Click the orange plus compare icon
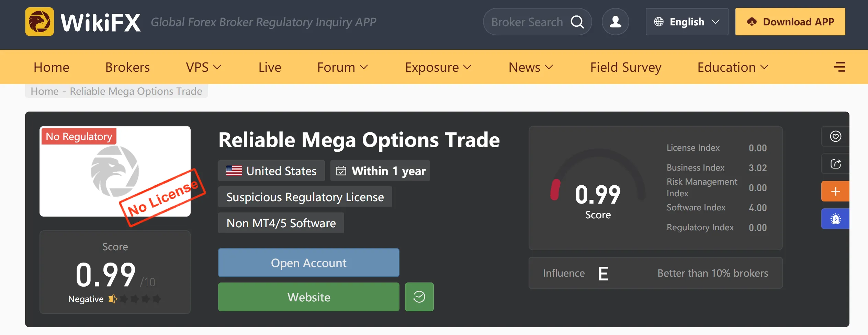The width and height of the screenshot is (868, 335). [x=835, y=191]
